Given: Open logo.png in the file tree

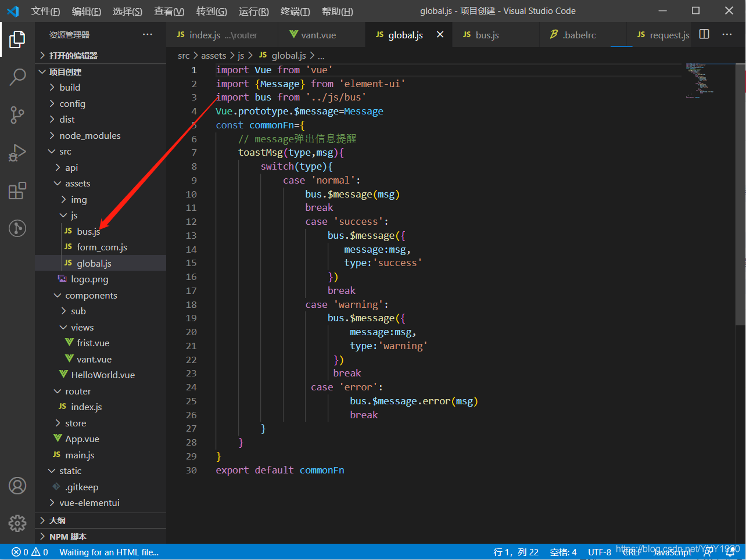Looking at the screenshot, I should [101, 279].
